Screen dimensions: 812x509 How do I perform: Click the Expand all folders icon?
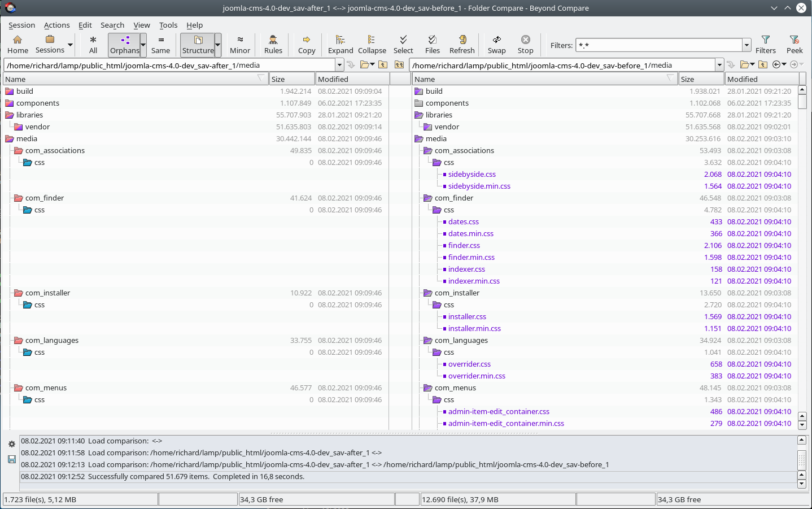pos(340,45)
